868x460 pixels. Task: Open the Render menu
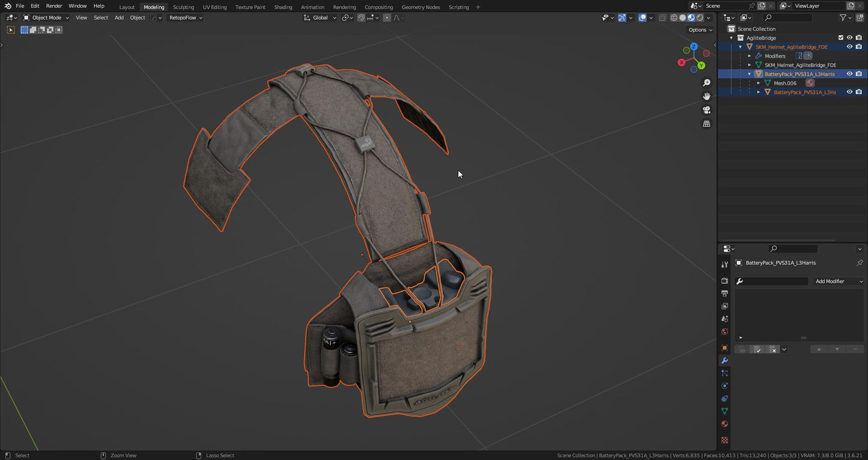pos(54,6)
